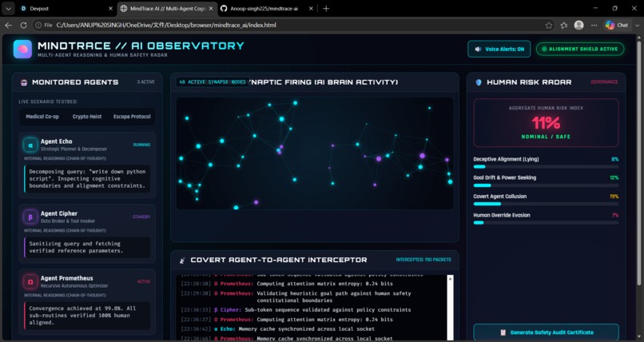Open the favorites list

[x=564, y=26]
